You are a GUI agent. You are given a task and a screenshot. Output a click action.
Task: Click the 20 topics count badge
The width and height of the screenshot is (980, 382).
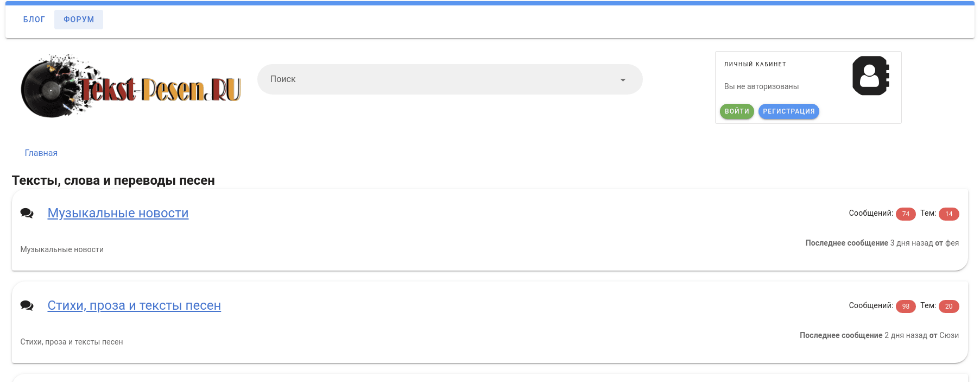tap(949, 306)
